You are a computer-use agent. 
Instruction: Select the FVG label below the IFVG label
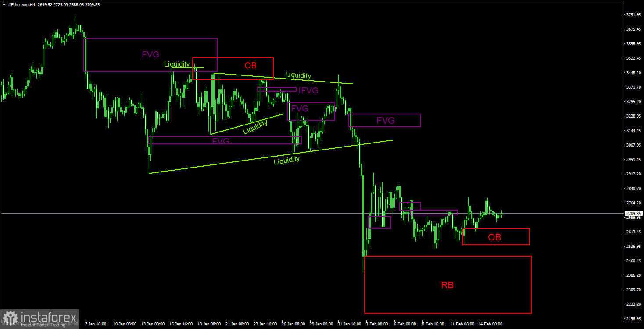[x=300, y=108]
